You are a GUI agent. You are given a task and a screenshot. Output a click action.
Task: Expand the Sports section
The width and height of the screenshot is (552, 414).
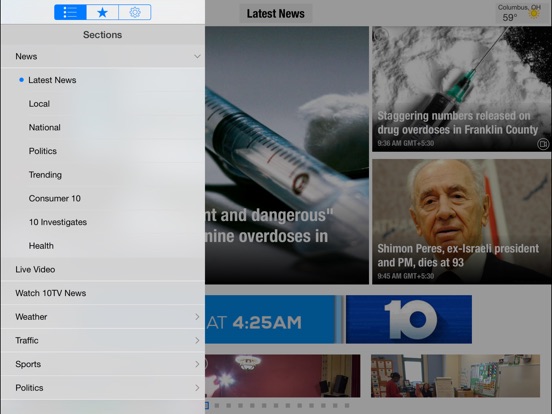point(103,364)
